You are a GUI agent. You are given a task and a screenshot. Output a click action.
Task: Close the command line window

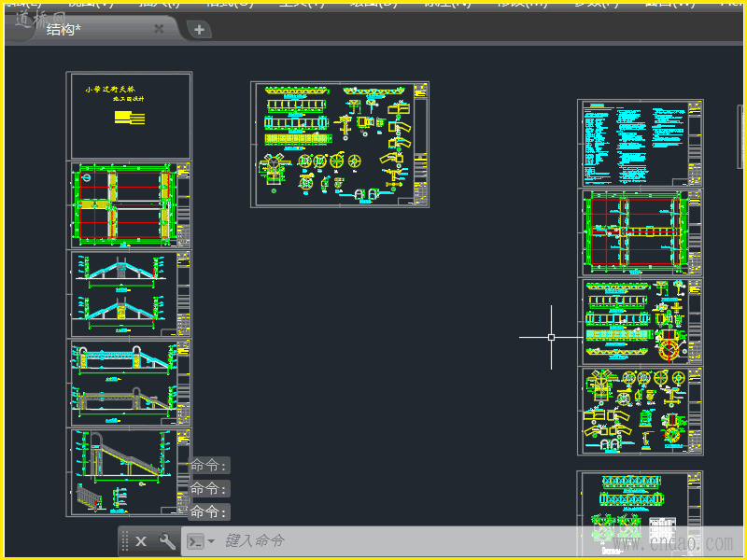(141, 541)
